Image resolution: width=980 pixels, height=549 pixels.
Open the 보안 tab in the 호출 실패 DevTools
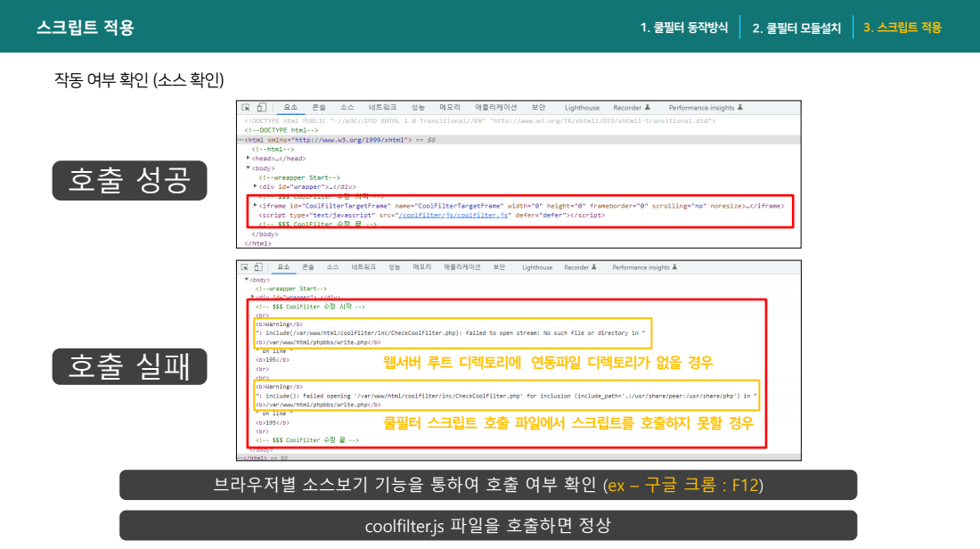pos(499,267)
